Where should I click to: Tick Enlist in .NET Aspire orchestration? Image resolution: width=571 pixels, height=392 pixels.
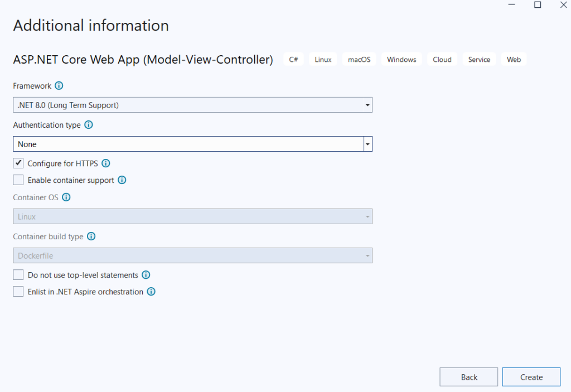click(18, 292)
